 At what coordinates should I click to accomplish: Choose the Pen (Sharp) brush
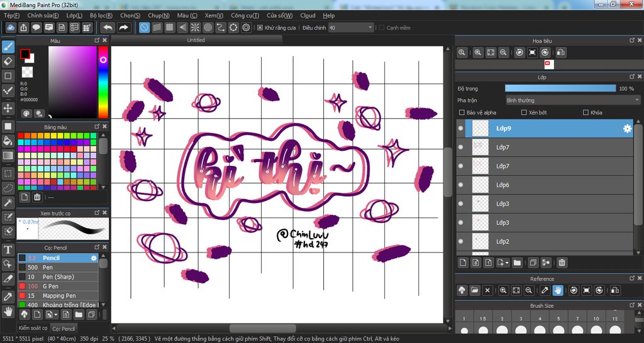pyautogui.click(x=57, y=277)
